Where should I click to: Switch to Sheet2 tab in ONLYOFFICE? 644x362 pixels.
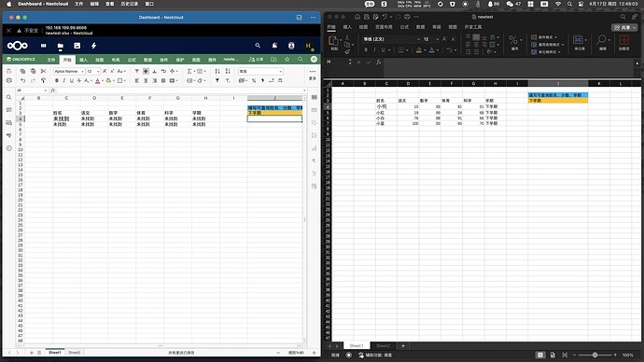click(x=75, y=353)
